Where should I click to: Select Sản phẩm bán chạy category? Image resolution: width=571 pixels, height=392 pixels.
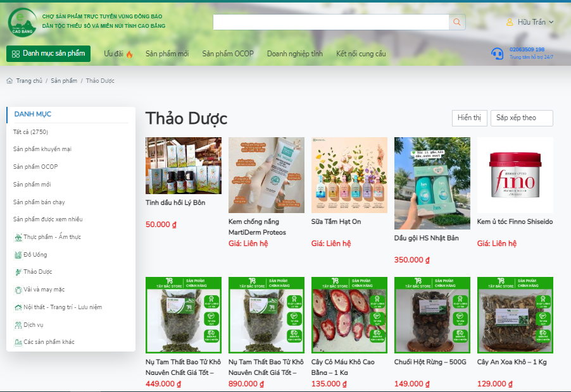39,202
